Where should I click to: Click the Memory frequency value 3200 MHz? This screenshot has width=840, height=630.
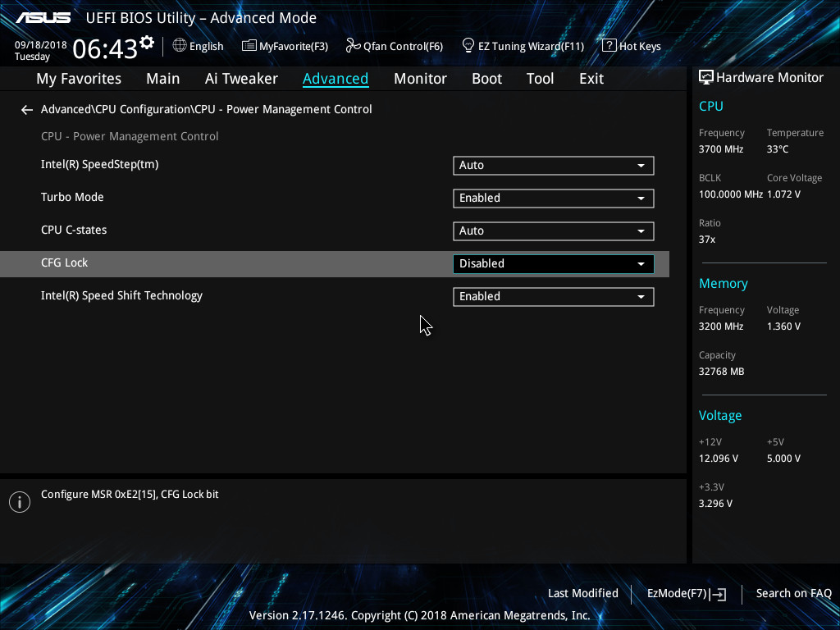point(720,326)
